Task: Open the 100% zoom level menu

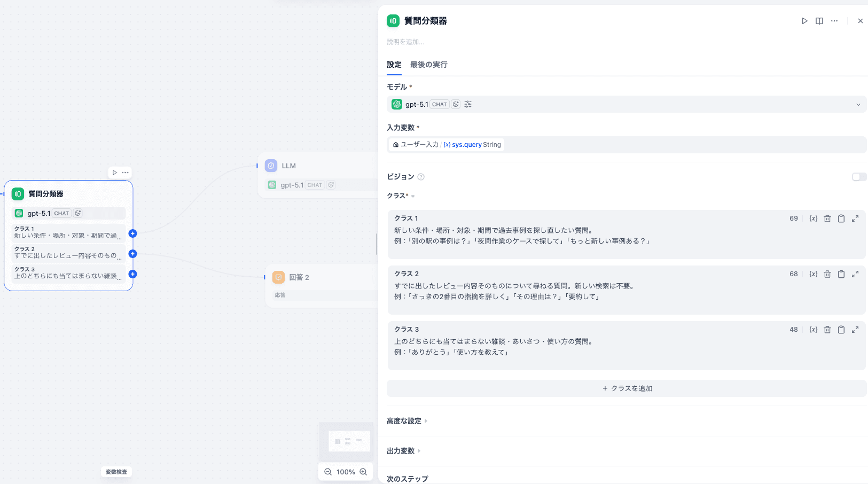Action: point(346,472)
